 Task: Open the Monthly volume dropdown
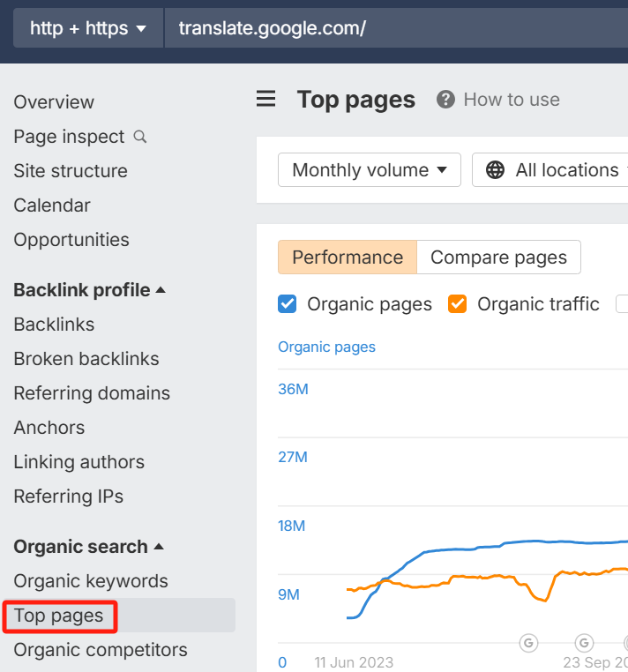(x=369, y=170)
